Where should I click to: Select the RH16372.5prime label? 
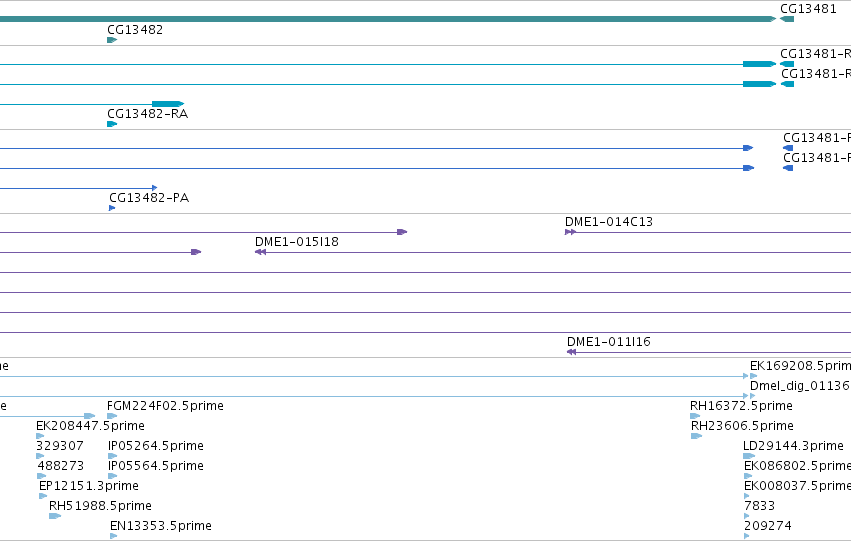point(741,406)
